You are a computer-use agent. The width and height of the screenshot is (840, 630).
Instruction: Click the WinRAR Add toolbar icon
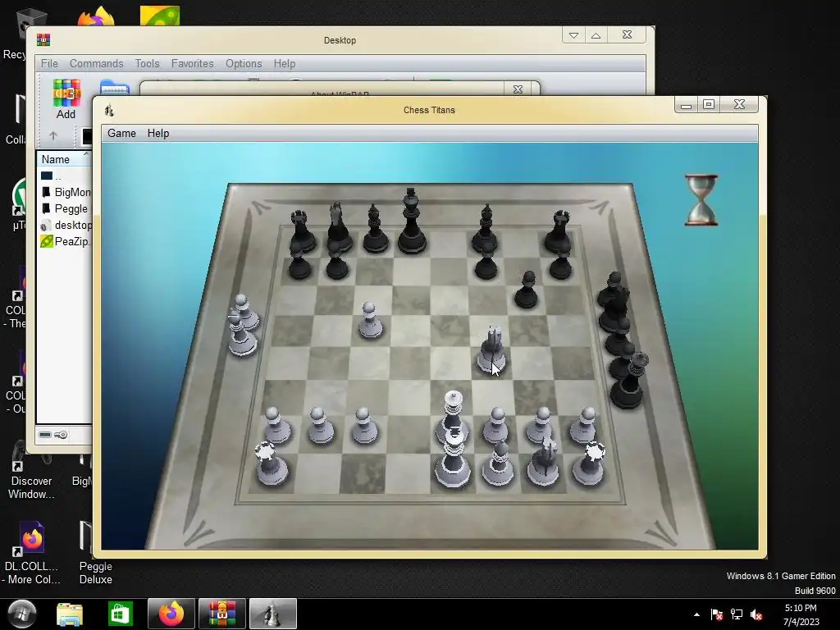coord(66,99)
